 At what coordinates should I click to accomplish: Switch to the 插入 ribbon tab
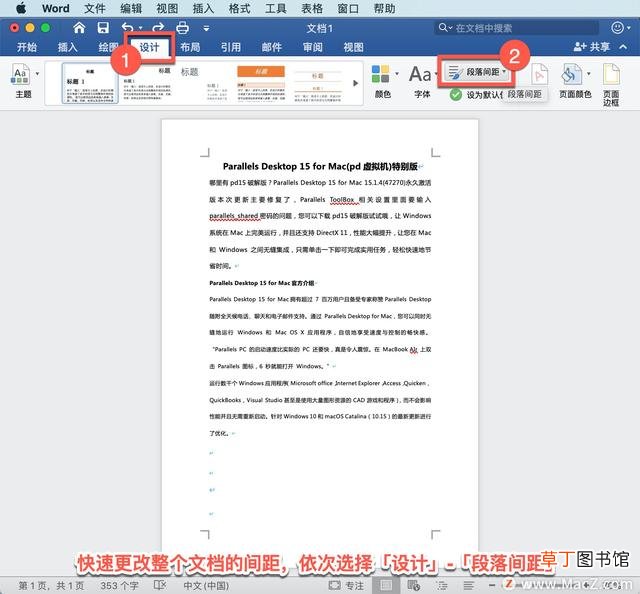click(x=67, y=47)
